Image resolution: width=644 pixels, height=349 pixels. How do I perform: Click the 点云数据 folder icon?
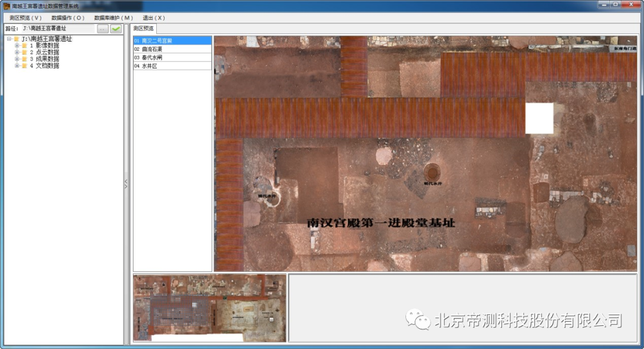[24, 52]
